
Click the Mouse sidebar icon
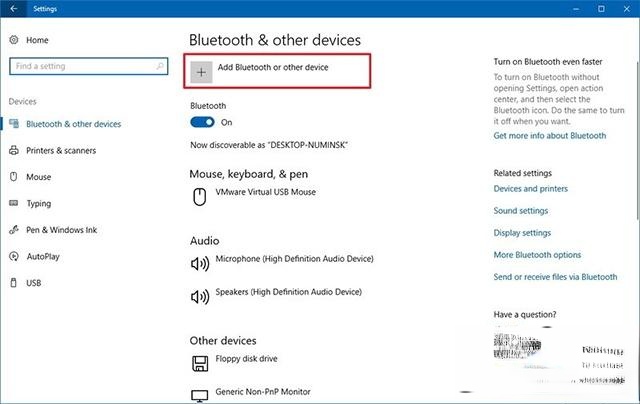click(x=13, y=177)
